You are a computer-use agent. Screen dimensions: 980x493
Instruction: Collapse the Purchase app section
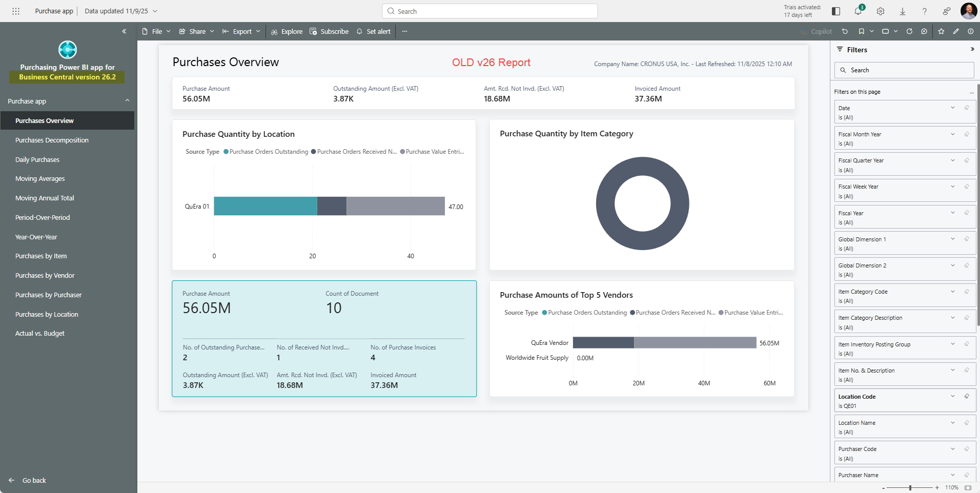pos(127,101)
